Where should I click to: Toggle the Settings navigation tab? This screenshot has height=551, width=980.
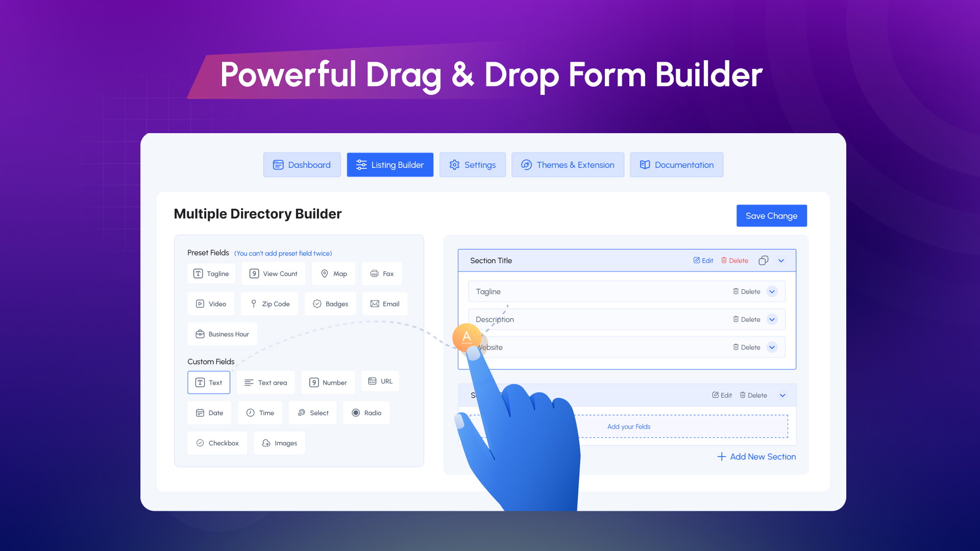coord(473,164)
